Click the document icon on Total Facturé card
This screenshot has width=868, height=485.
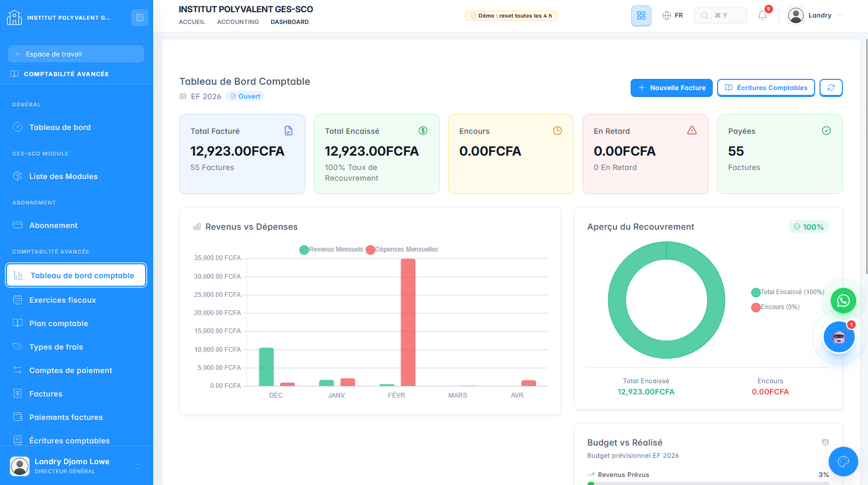289,131
